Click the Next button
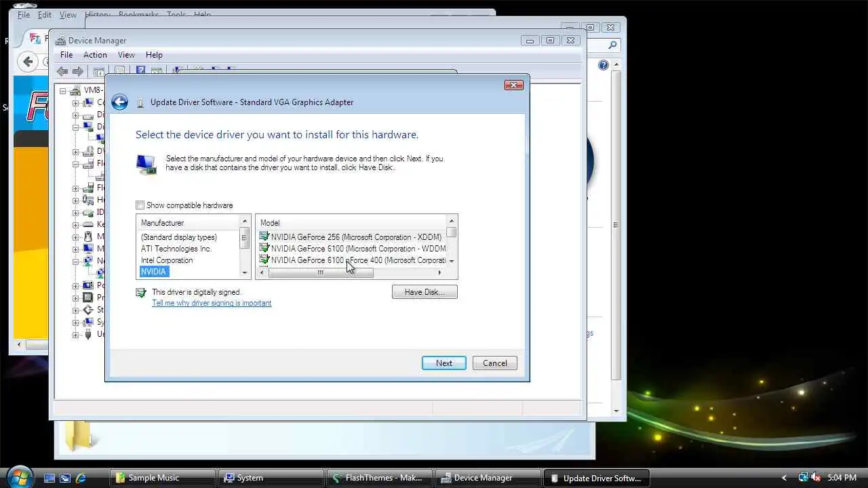This screenshot has height=488, width=868. [x=444, y=363]
